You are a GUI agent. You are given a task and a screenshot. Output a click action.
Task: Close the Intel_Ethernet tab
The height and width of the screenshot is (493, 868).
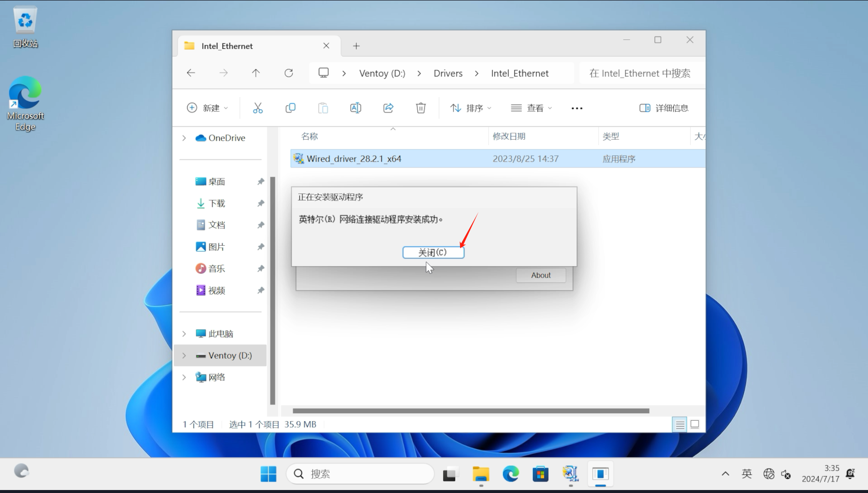pyautogui.click(x=326, y=46)
